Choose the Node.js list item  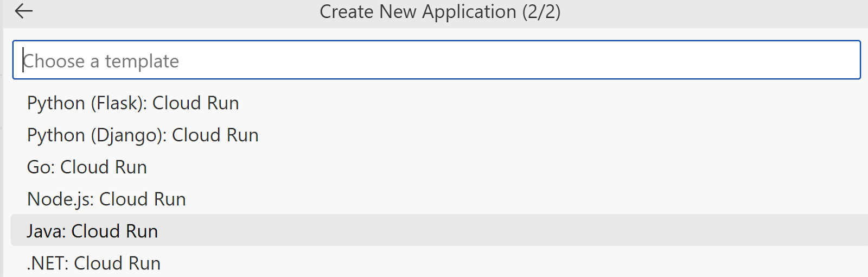click(x=106, y=199)
